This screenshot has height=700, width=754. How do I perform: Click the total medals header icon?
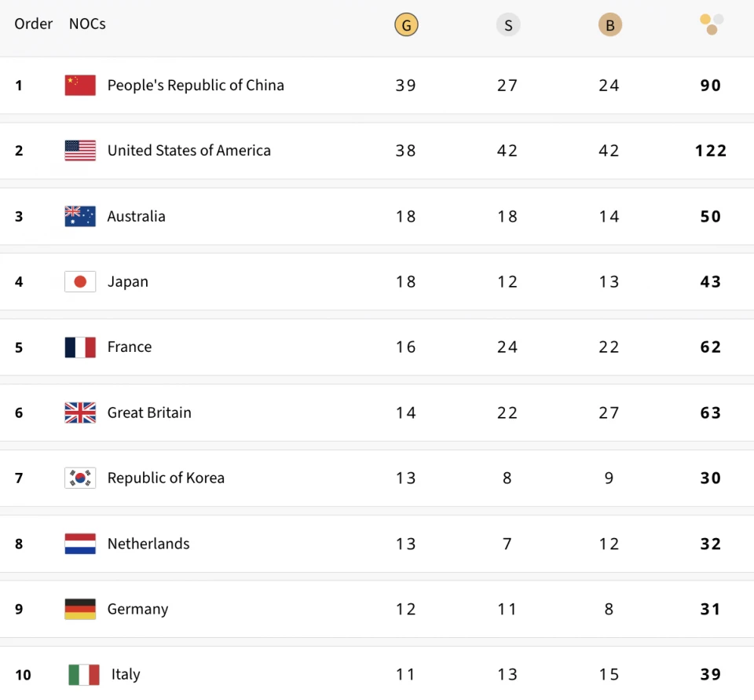tap(712, 24)
